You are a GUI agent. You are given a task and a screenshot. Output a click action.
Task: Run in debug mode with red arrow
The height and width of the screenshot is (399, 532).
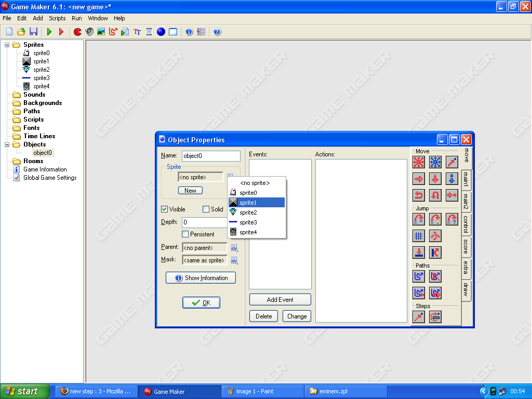pos(61,32)
